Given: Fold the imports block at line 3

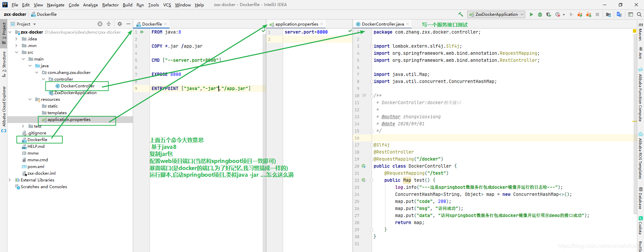Looking at the screenshot, I should pos(372,46).
